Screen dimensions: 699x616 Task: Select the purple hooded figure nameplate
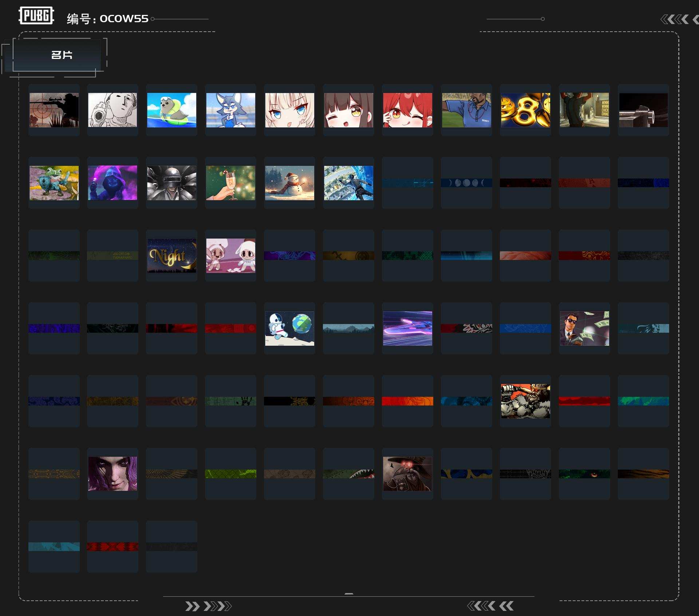112,183
